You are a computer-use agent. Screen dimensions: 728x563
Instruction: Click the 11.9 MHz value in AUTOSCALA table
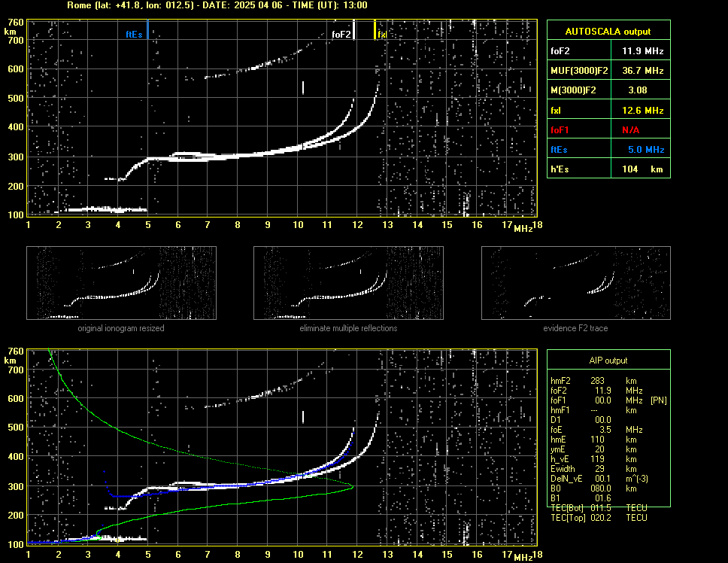642,51
